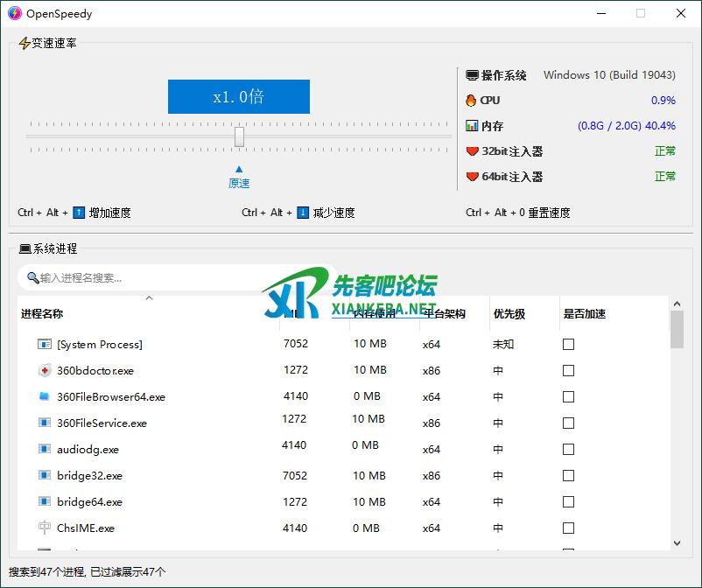This screenshot has height=588, width=702.
Task: Click the 32bit injector heart icon
Action: [x=472, y=151]
